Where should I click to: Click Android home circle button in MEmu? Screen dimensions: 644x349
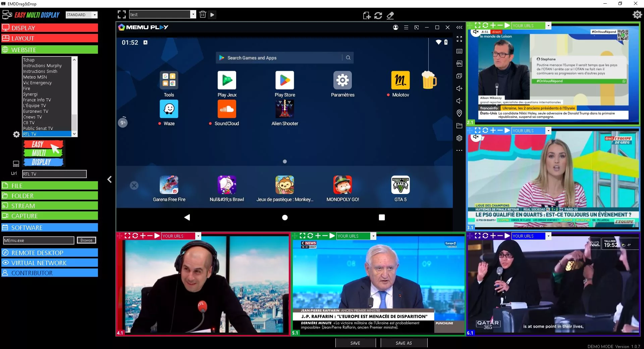285,217
